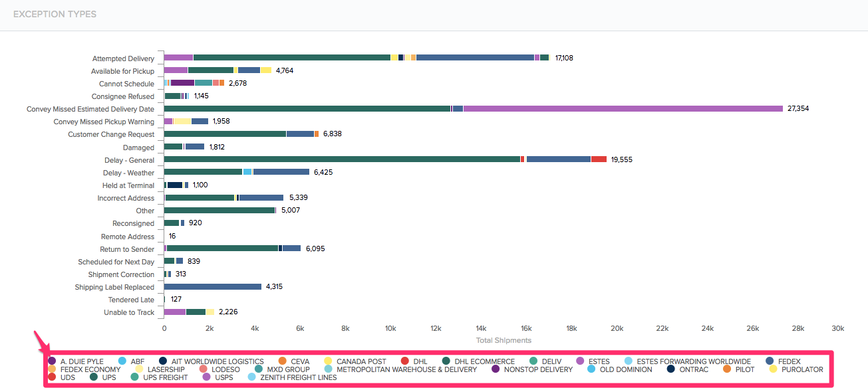Click the EXCEPTION TYPES panel title
Screen dimensions: 868x392
click(x=55, y=14)
